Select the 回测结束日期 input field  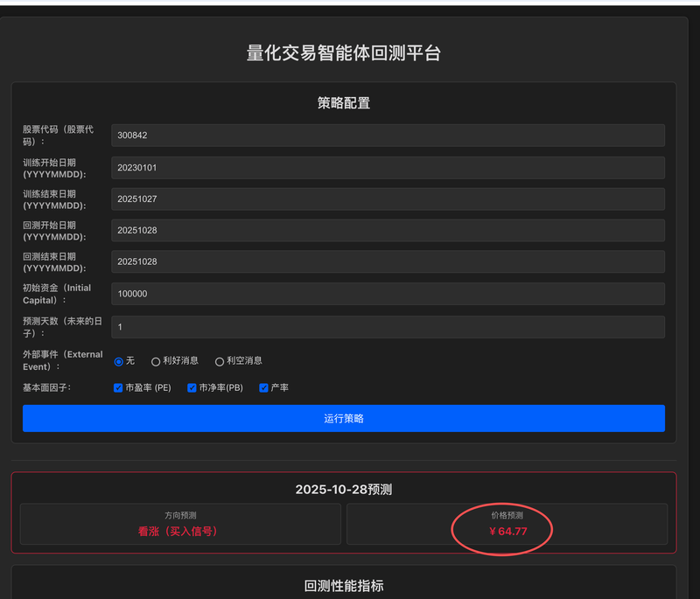click(x=388, y=261)
